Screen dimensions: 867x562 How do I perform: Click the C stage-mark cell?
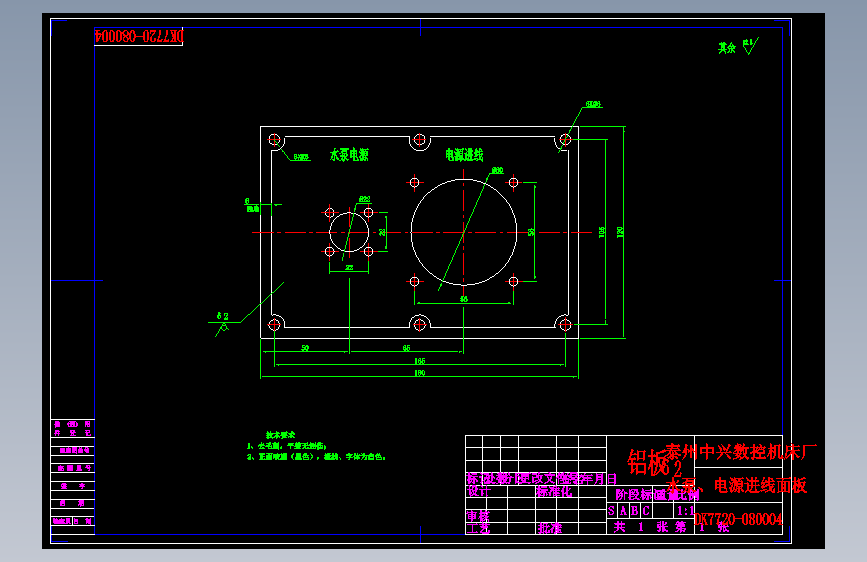tap(645, 511)
